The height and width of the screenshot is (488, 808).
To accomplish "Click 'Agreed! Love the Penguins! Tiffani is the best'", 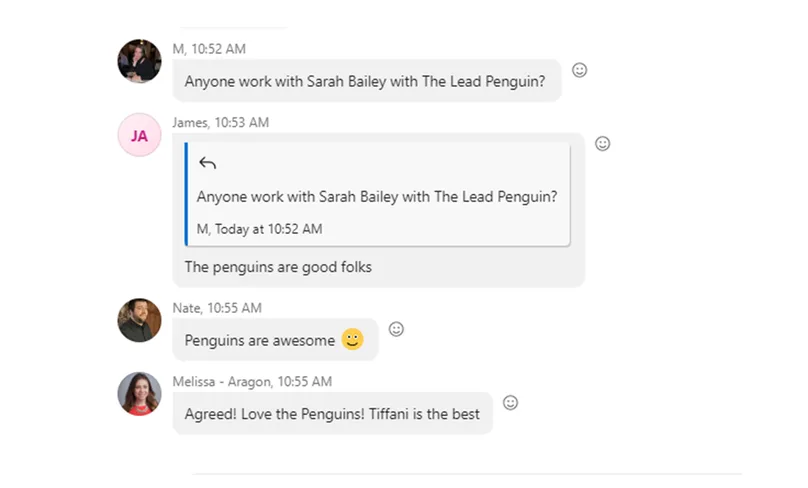I will point(332,414).
